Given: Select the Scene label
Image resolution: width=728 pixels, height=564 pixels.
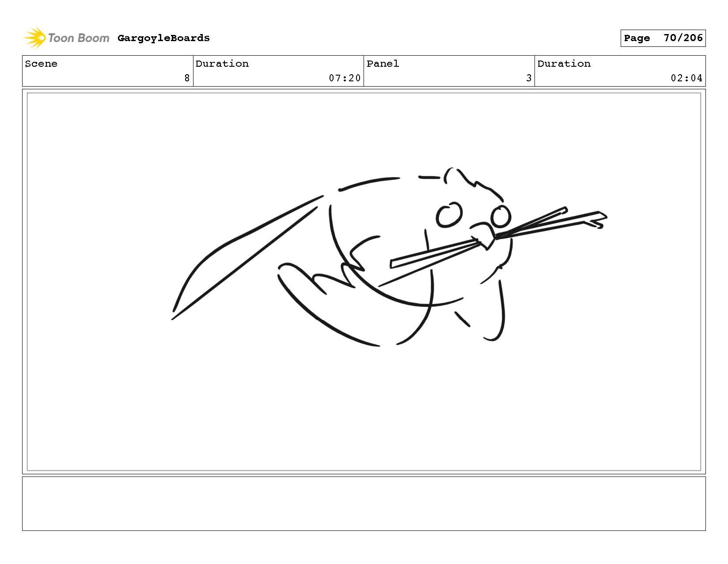Looking at the screenshot, I should coord(41,64).
